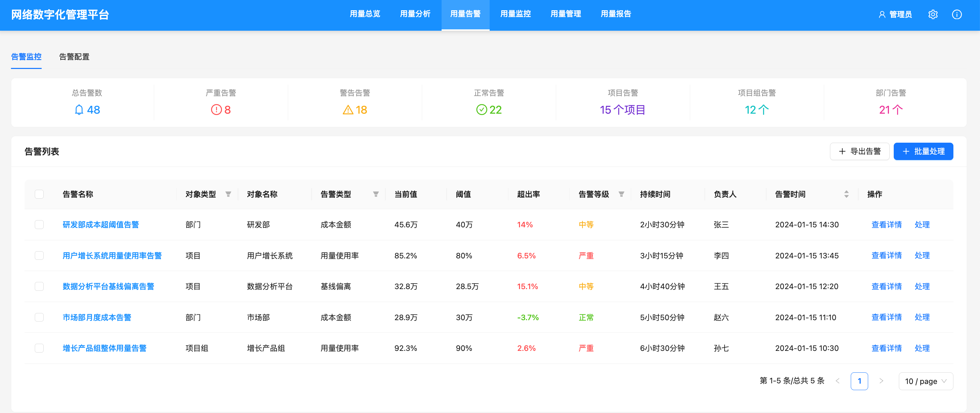Click the exclamation icon beside 8

[216, 110]
